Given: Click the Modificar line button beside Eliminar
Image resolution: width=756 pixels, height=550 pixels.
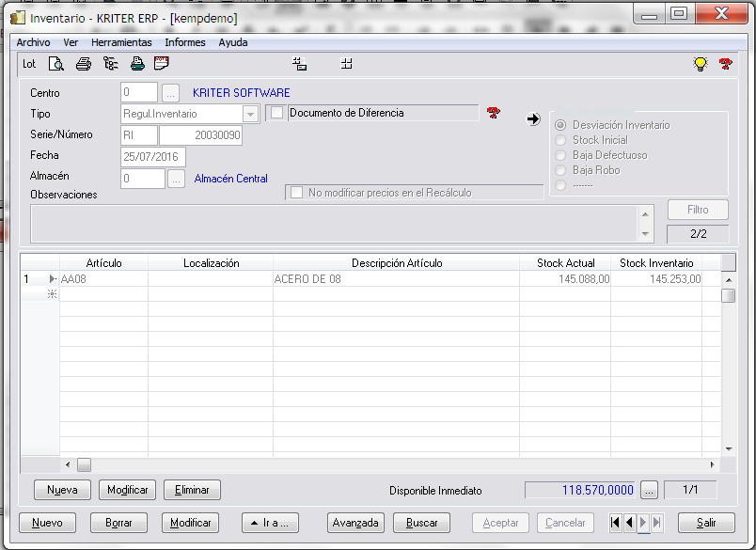Looking at the screenshot, I should (127, 490).
